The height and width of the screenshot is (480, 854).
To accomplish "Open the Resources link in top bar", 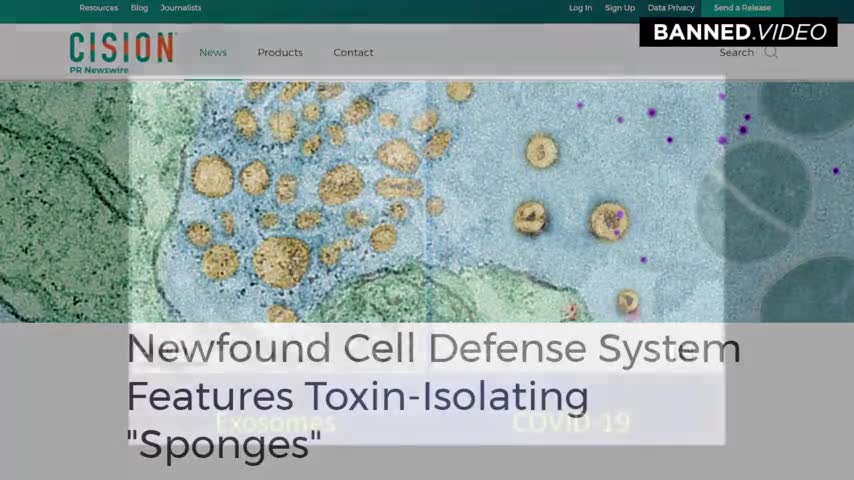I will (x=99, y=8).
